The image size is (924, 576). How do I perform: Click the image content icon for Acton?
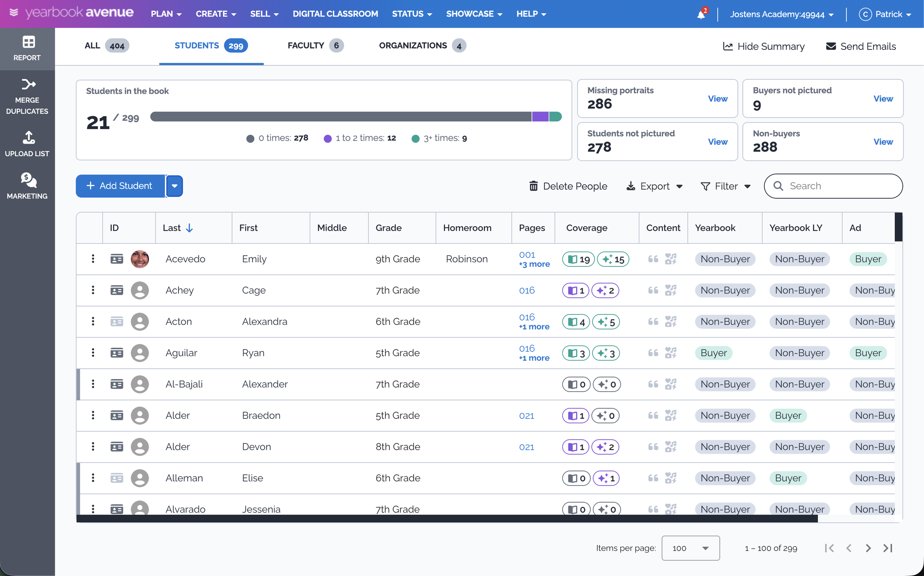670,321
